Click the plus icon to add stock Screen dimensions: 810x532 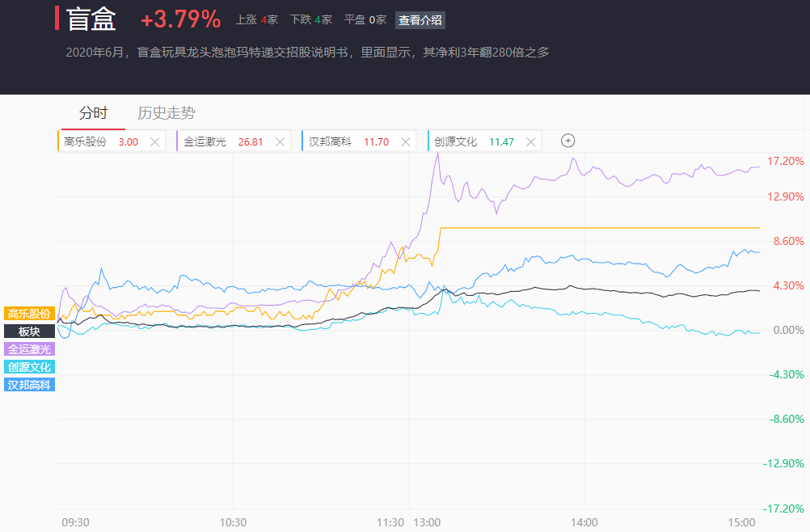[568, 141]
